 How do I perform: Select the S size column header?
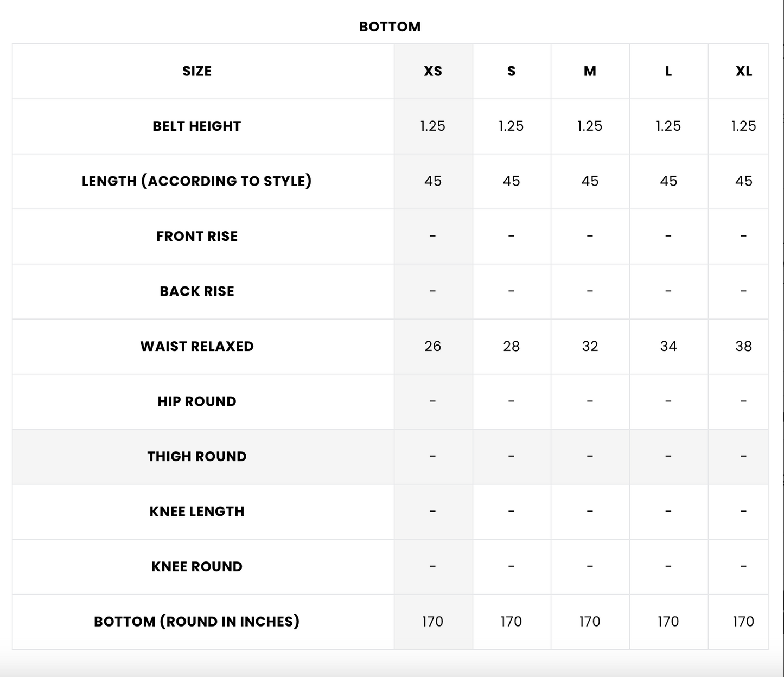[x=511, y=71]
